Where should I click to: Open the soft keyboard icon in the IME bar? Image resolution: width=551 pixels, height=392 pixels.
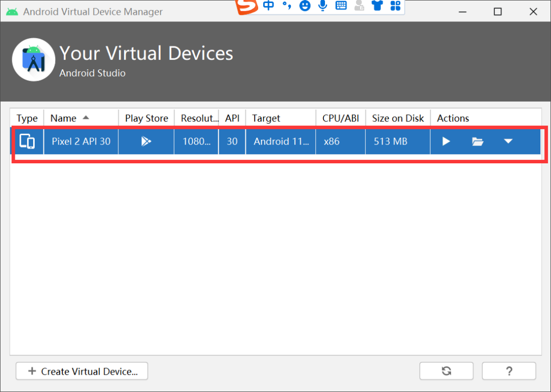(341, 5)
